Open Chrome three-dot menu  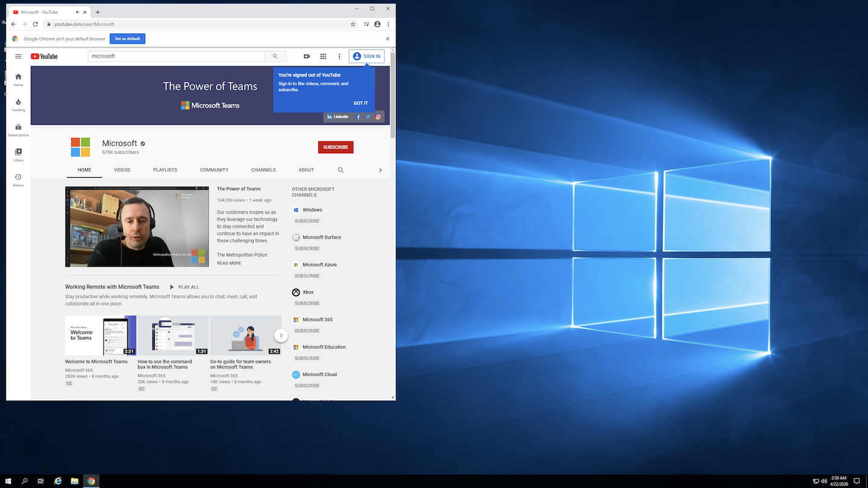click(x=388, y=24)
